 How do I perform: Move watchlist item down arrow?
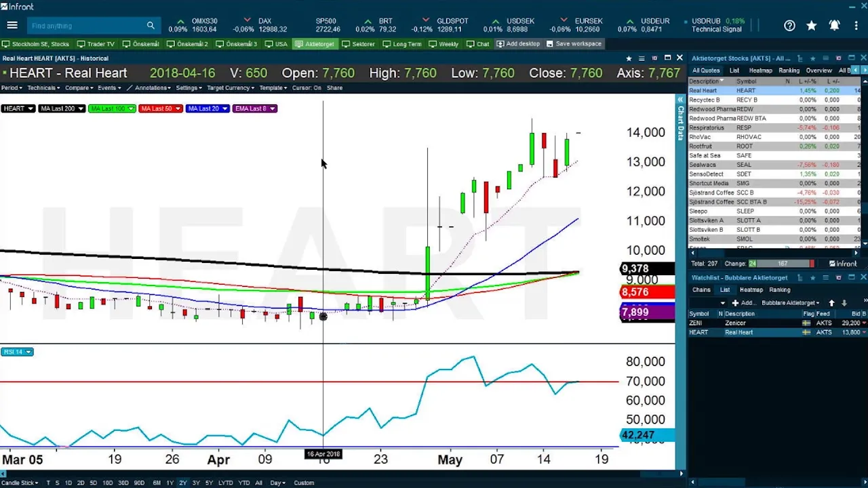coord(844,303)
